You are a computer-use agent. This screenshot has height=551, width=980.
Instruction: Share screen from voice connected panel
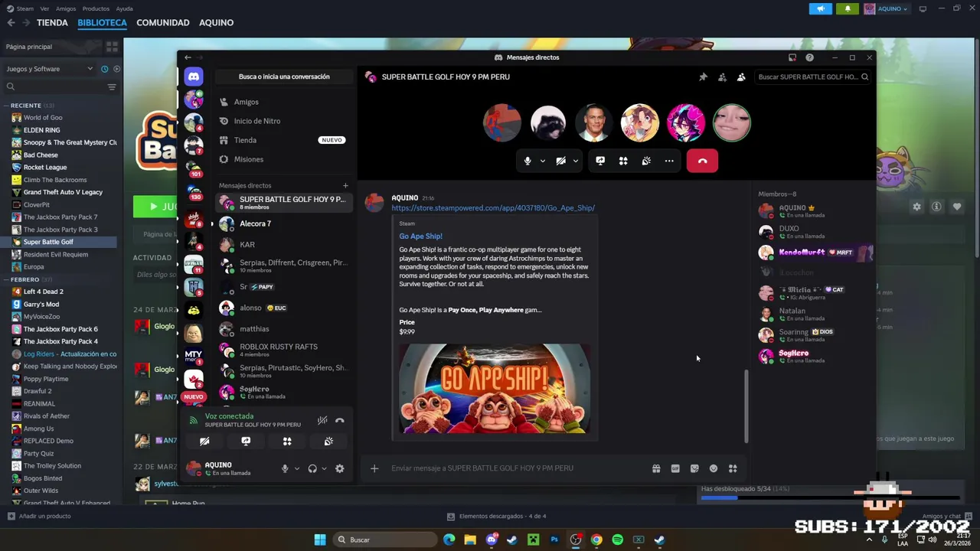tap(246, 442)
